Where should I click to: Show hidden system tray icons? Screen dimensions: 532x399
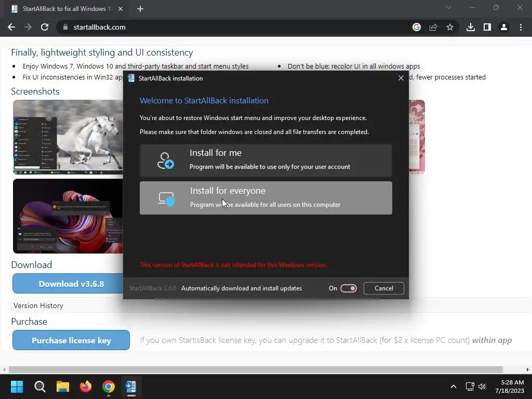(453, 387)
